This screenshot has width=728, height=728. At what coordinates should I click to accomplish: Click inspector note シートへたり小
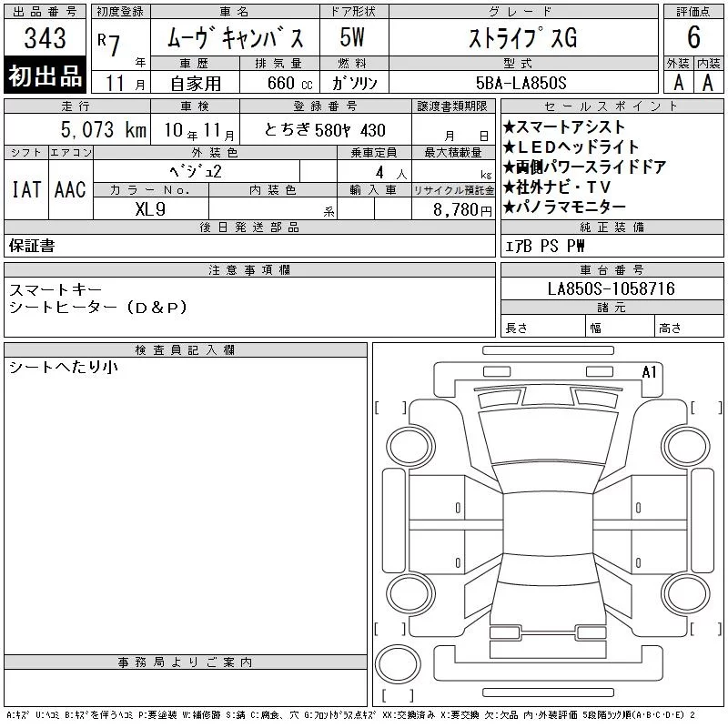[63, 368]
